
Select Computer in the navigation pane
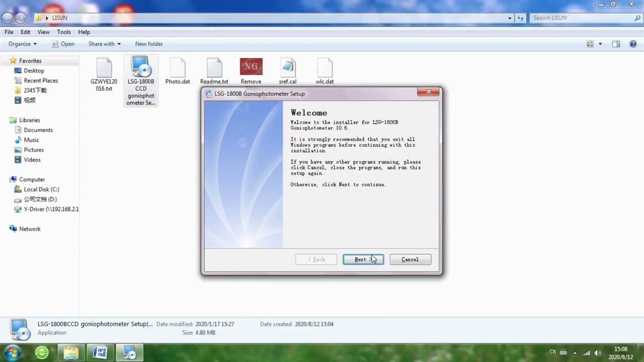32,179
